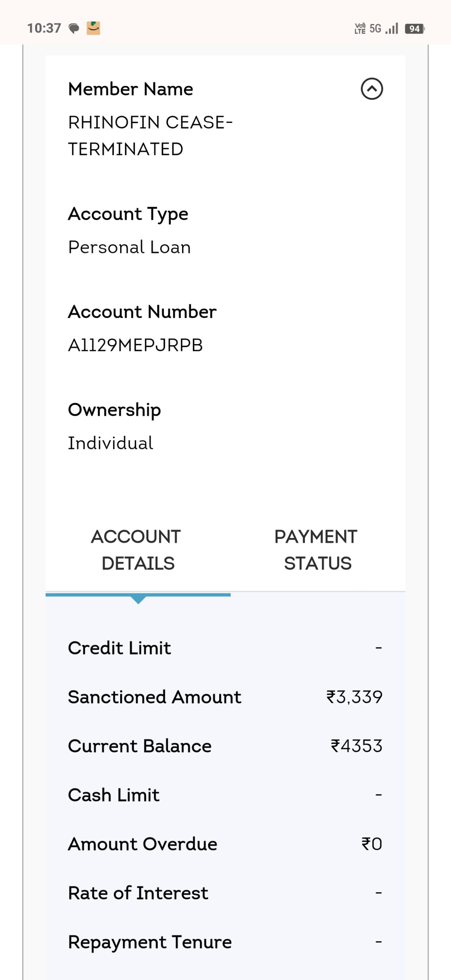Screen dimensions: 451x980
Task: Tap the Amazon notification icon
Action: [x=93, y=28]
